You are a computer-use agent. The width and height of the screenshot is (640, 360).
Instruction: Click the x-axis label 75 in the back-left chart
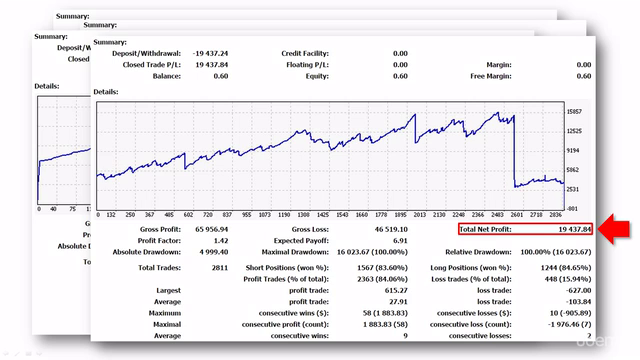pos(72,209)
